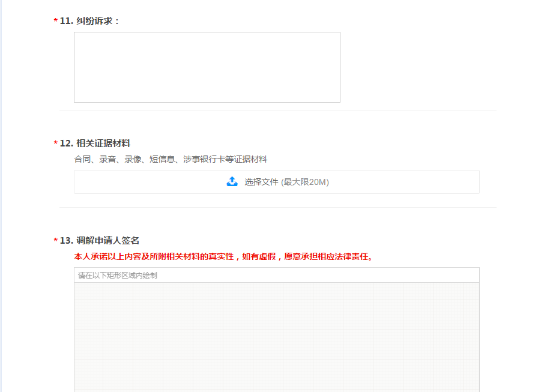Click the (最大限20M) size limit text
Viewport: 553px width, 392px height.
pyautogui.click(x=305, y=182)
